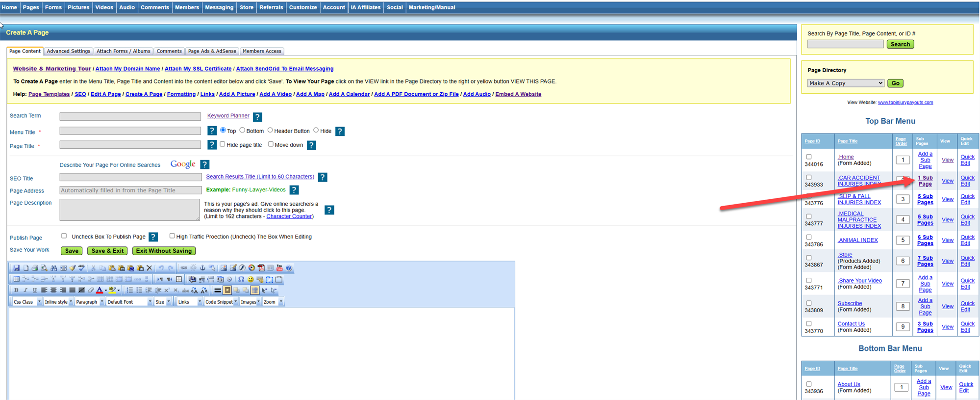The image size is (980, 400).
Task: Open the Customize menu item
Action: tap(303, 7)
